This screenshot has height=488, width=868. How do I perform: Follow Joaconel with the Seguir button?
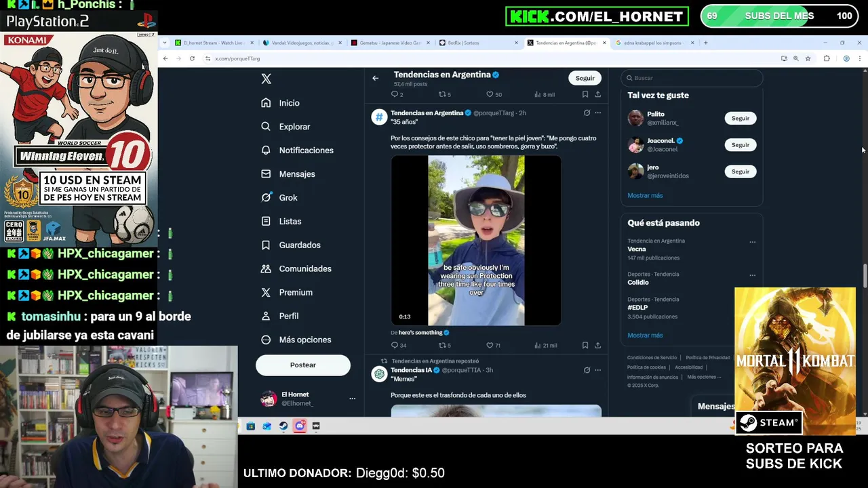[x=741, y=145]
